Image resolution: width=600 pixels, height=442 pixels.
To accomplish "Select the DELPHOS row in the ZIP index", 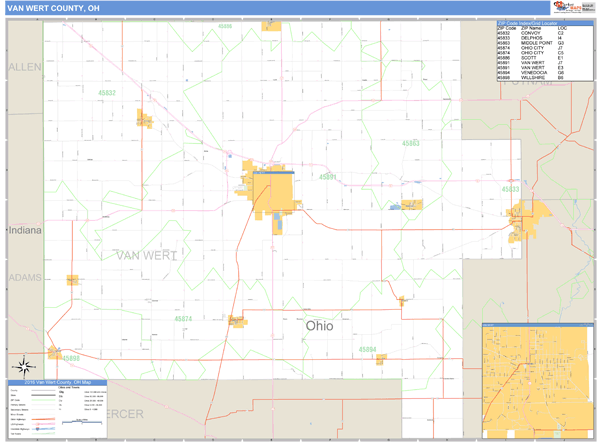I will click(x=545, y=38).
